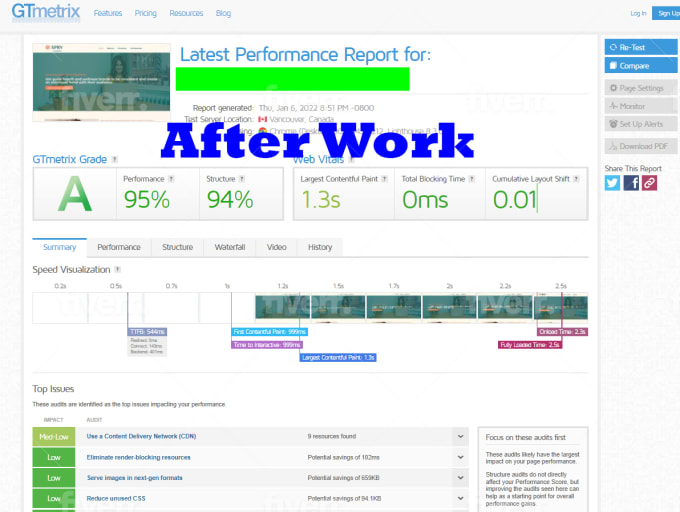Click the First Contentful Paint marker
The image size is (680, 512).
(x=269, y=332)
